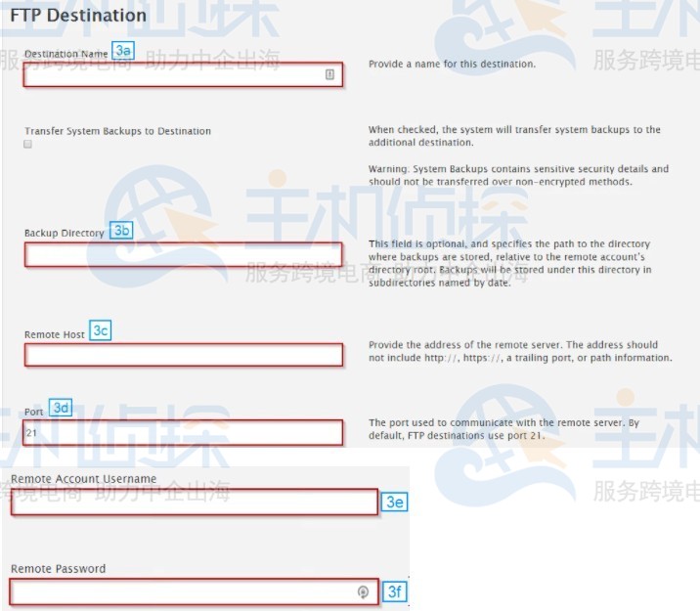The image size is (700, 611).
Task: Click the 'FTP Destination' heading text
Action: [x=78, y=16]
